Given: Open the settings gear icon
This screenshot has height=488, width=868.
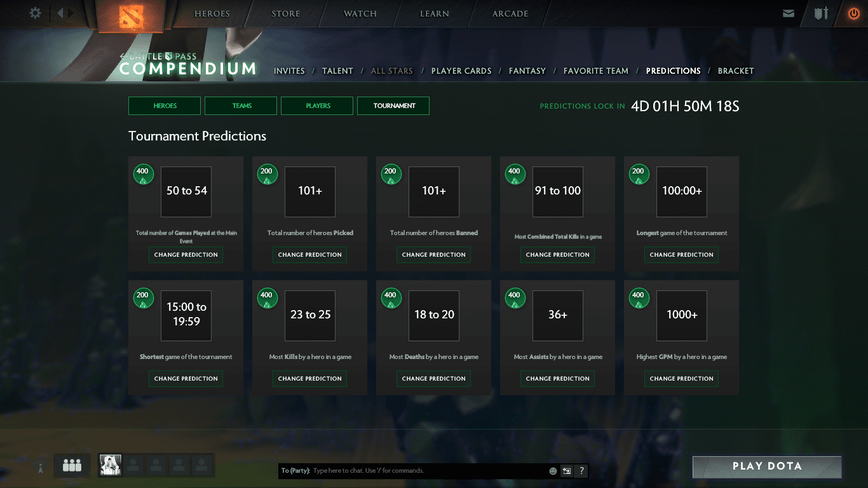Looking at the screenshot, I should pos(36,13).
